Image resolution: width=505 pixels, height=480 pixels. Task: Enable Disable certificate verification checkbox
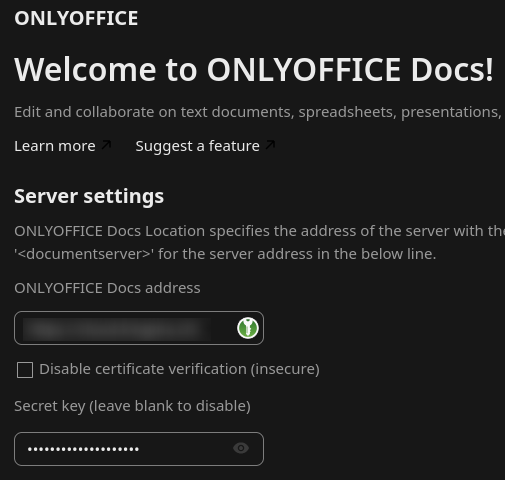pyautogui.click(x=25, y=370)
